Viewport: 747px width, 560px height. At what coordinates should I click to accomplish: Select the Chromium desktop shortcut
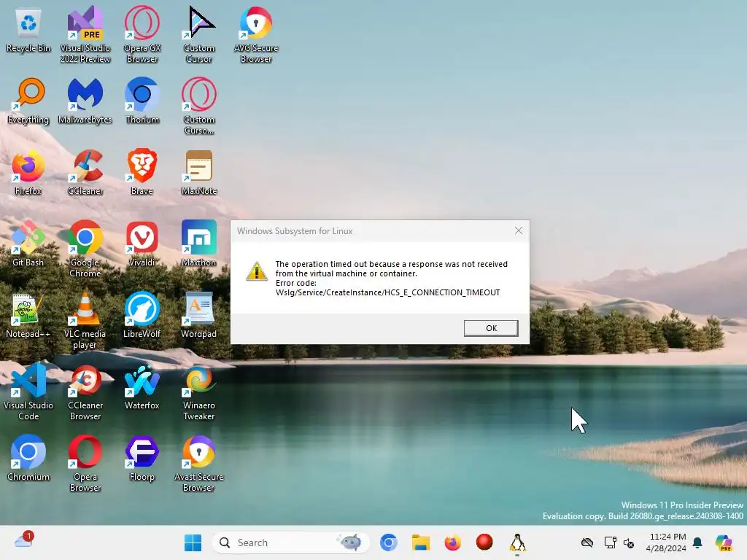tap(28, 458)
